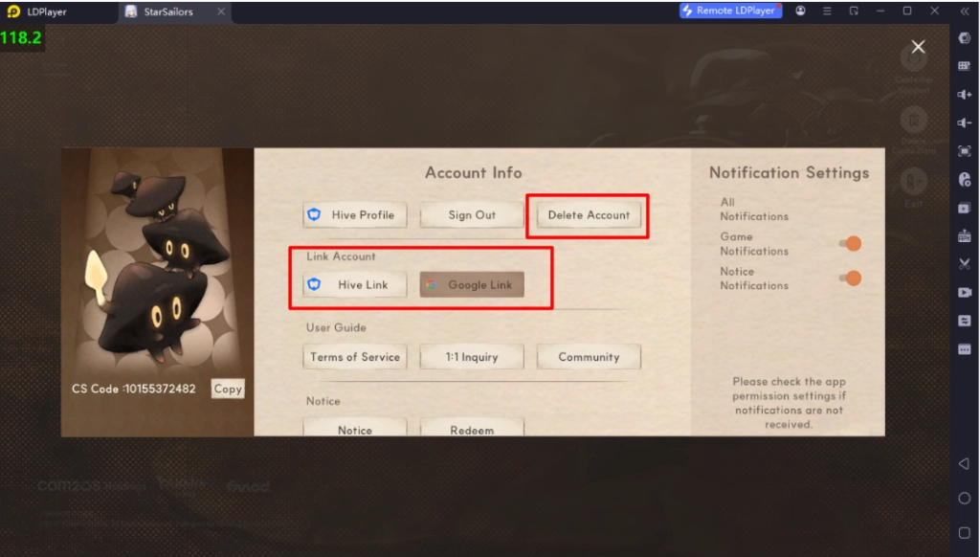Image resolution: width=980 pixels, height=557 pixels.
Task: Click the volume up sidebar icon
Action: coord(964,95)
